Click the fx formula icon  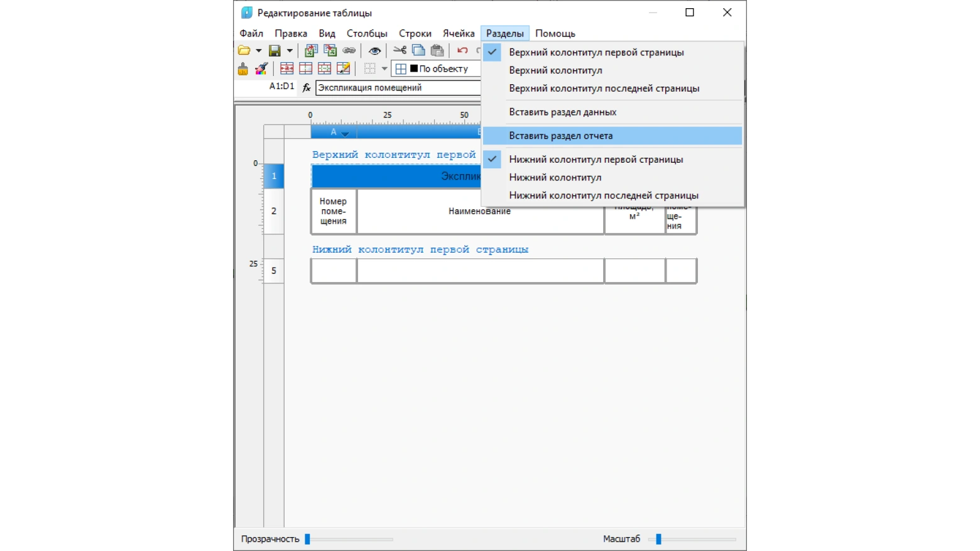pos(306,87)
